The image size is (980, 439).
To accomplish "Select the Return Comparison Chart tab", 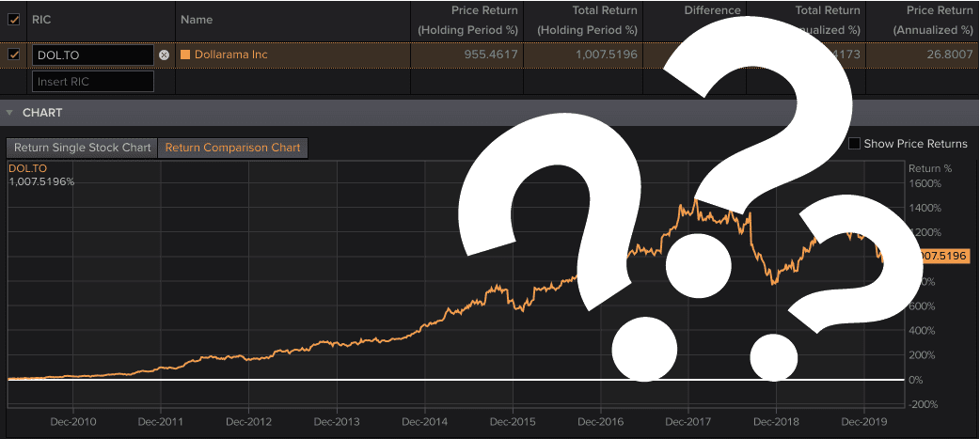I will pos(233,148).
